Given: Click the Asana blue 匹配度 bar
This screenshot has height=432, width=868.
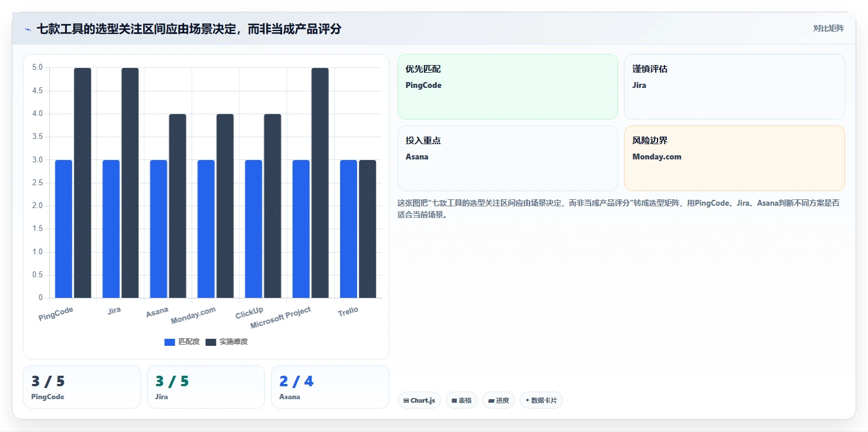Looking at the screenshot, I should pyautogui.click(x=159, y=229).
